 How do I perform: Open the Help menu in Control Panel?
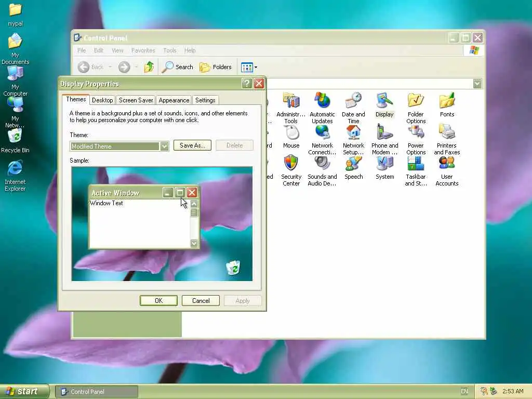190,50
